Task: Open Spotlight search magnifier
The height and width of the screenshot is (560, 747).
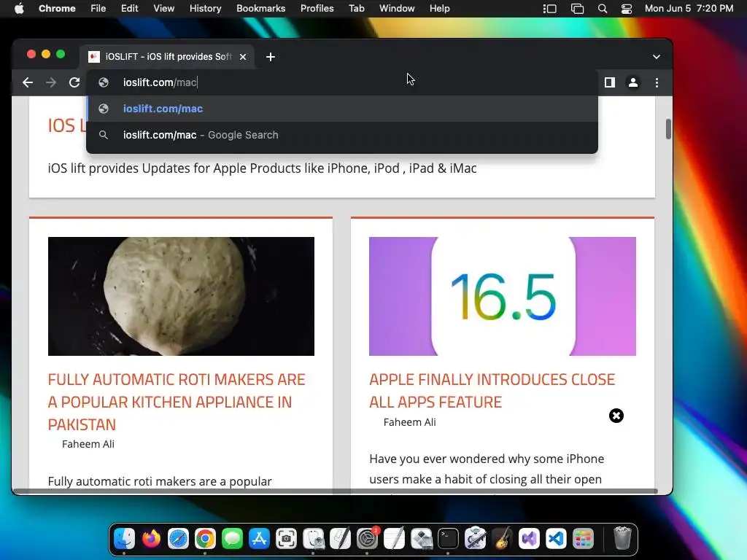Action: (x=602, y=9)
